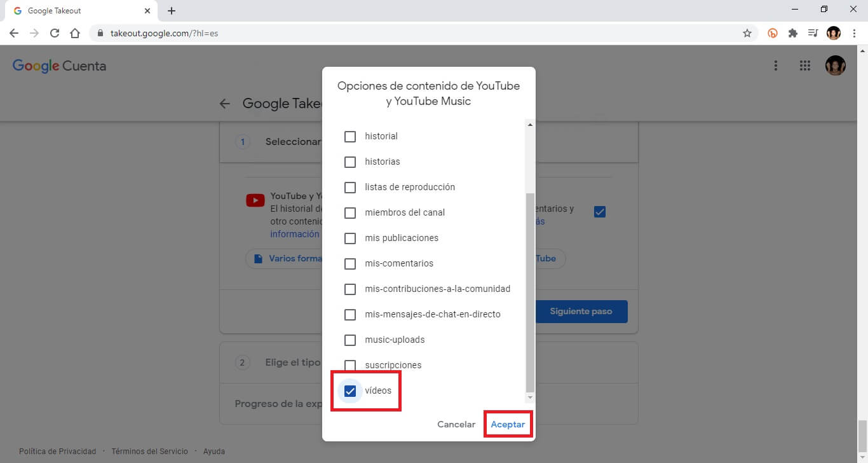Restore the browser window size

tap(824, 10)
